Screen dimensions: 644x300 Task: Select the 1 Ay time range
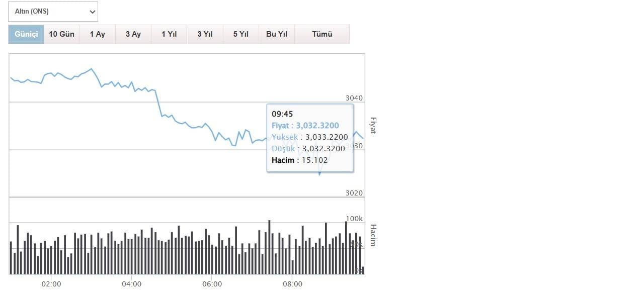[x=97, y=34]
